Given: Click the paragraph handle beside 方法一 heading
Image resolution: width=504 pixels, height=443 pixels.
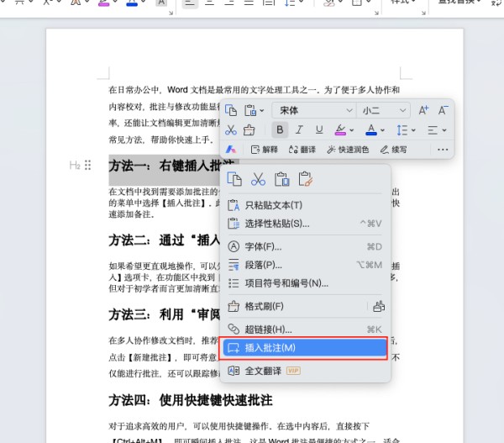Looking at the screenshot, I should pyautogui.click(x=87, y=166).
